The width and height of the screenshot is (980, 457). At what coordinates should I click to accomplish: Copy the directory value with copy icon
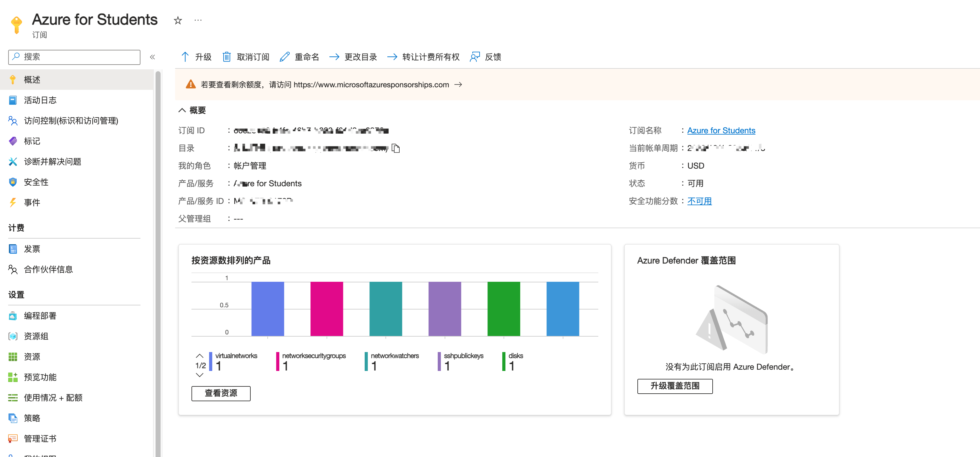point(396,148)
